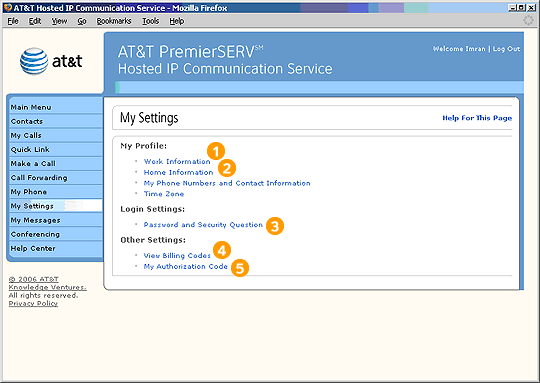The image size is (540, 383).
Task: Open the Tools menu
Action: tap(151, 21)
